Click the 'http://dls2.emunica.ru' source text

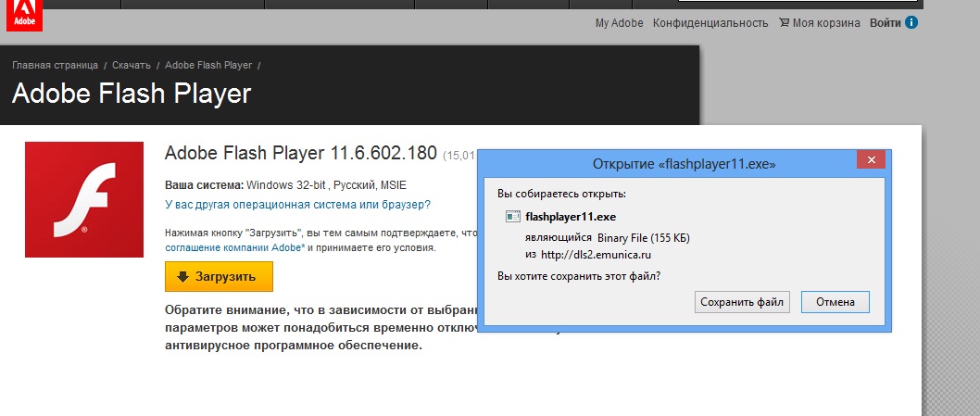coord(597,255)
